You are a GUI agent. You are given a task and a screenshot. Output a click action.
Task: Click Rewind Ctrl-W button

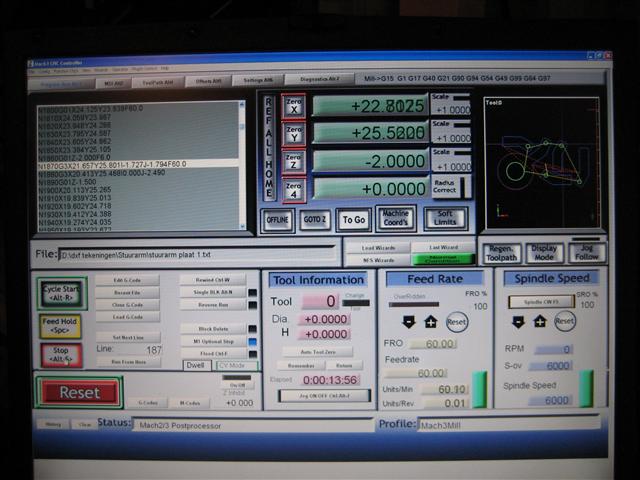pyautogui.click(x=213, y=280)
